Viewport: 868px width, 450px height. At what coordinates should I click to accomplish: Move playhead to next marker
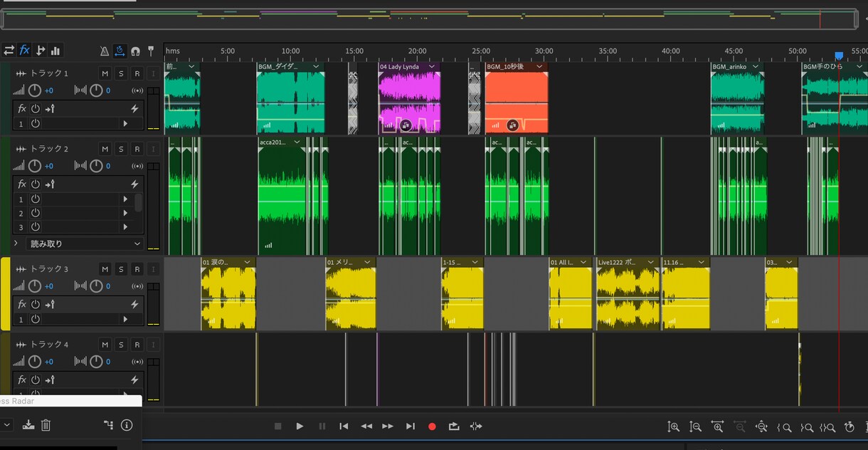pyautogui.click(x=411, y=427)
